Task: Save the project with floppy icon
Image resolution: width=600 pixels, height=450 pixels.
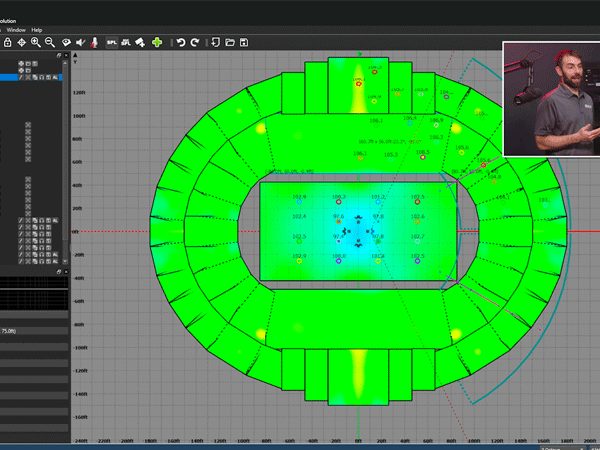Action: coord(244,42)
